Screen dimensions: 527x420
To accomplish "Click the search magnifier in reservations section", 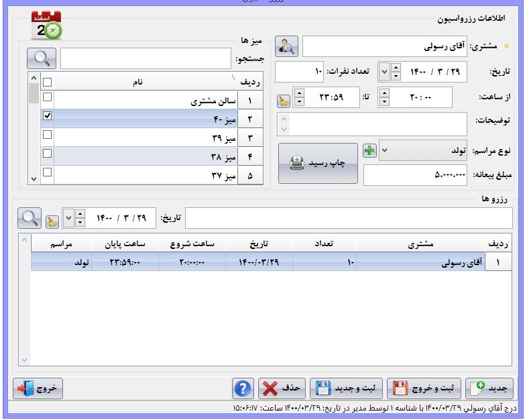I will tap(29, 218).
